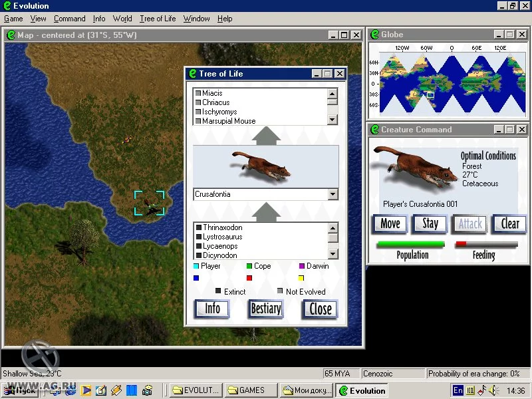Click the Bestiary button
532x399 pixels.
coord(266,309)
